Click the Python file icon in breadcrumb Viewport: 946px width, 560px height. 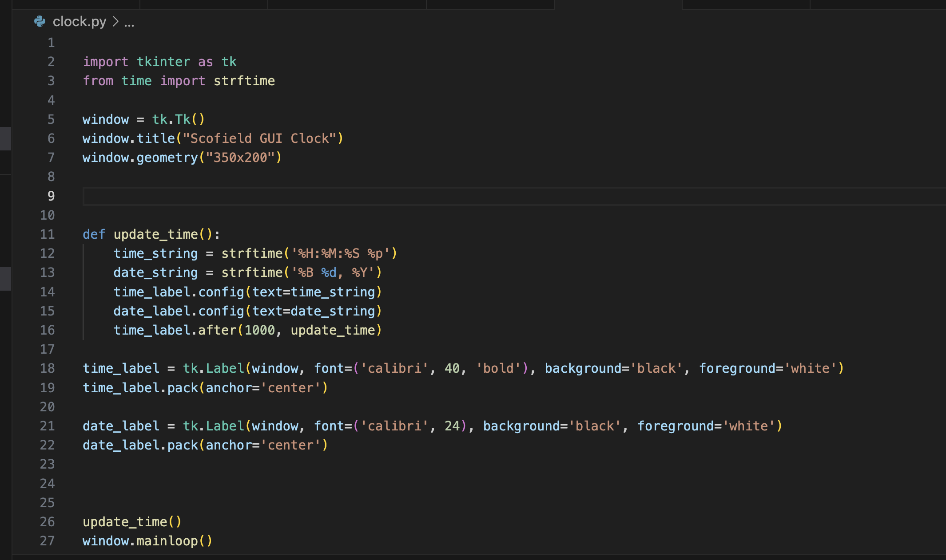(x=40, y=21)
